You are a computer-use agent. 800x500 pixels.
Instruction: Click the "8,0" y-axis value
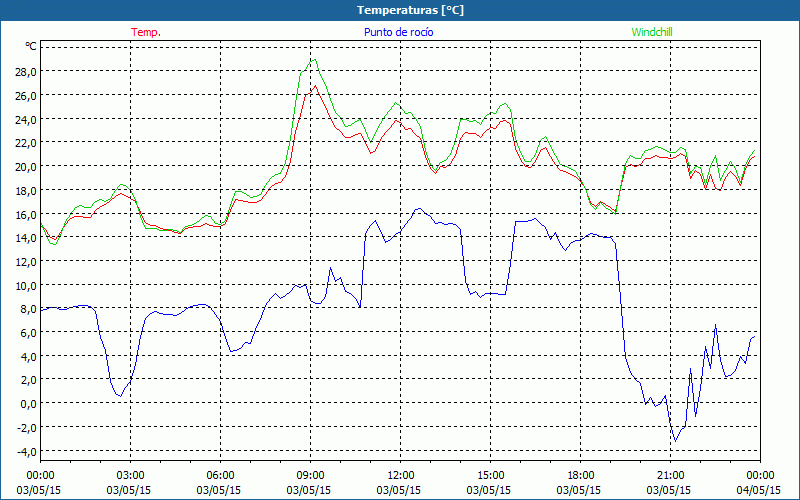pyautogui.click(x=29, y=309)
